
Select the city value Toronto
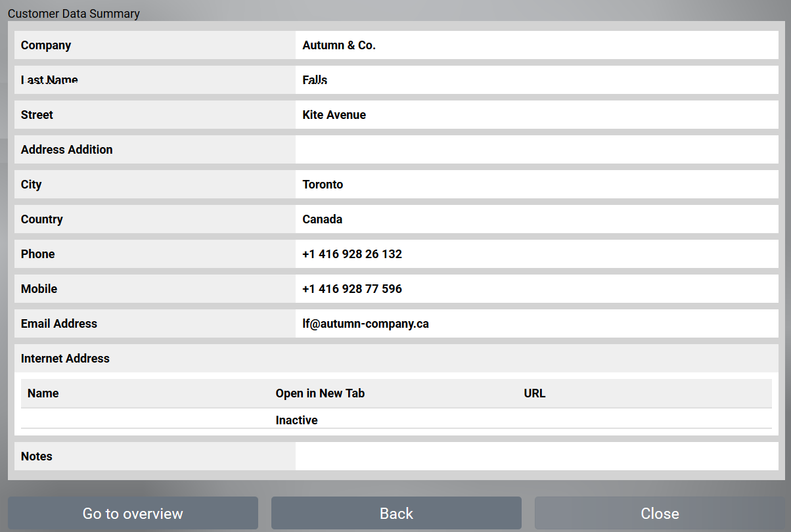click(x=323, y=185)
